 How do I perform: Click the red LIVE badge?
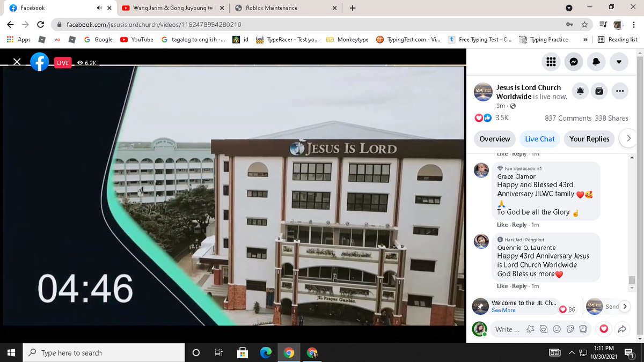(x=63, y=63)
